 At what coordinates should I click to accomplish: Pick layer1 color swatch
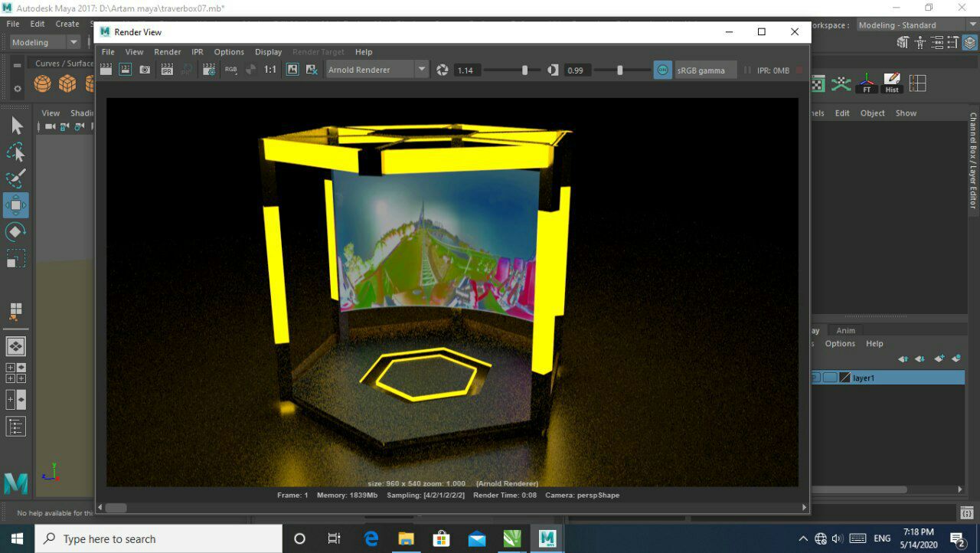point(845,378)
